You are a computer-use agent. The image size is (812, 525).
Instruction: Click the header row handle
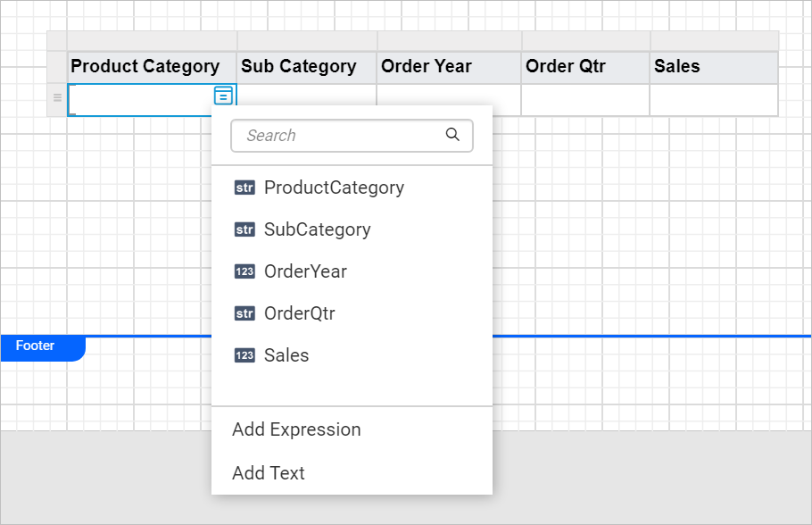click(x=57, y=67)
